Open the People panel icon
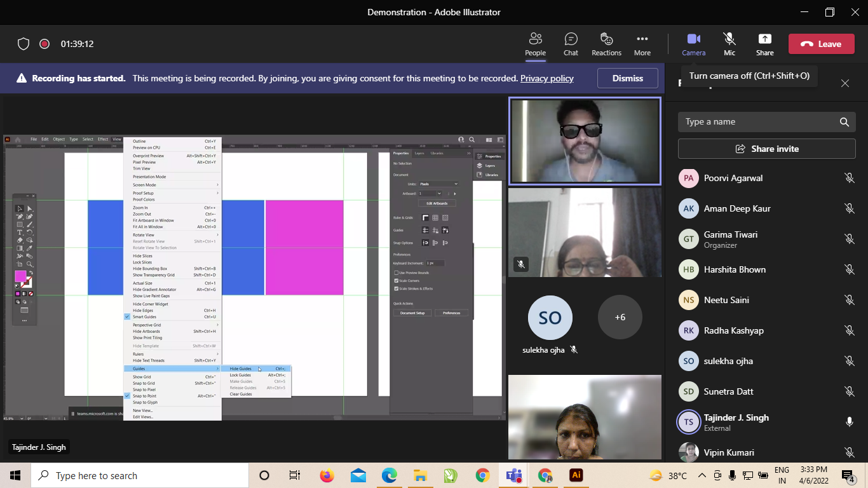The width and height of the screenshot is (868, 488). (x=535, y=44)
